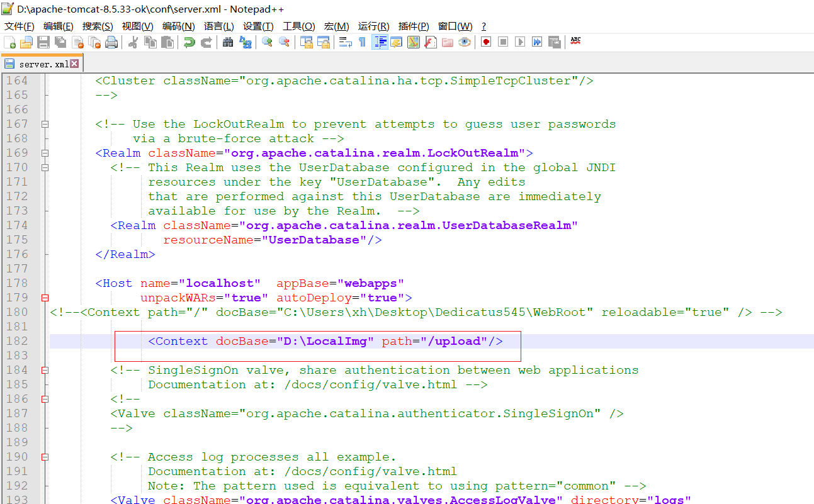The image size is (814, 504).
Task: Toggle synchronized vertical scrolling
Action: (307, 42)
